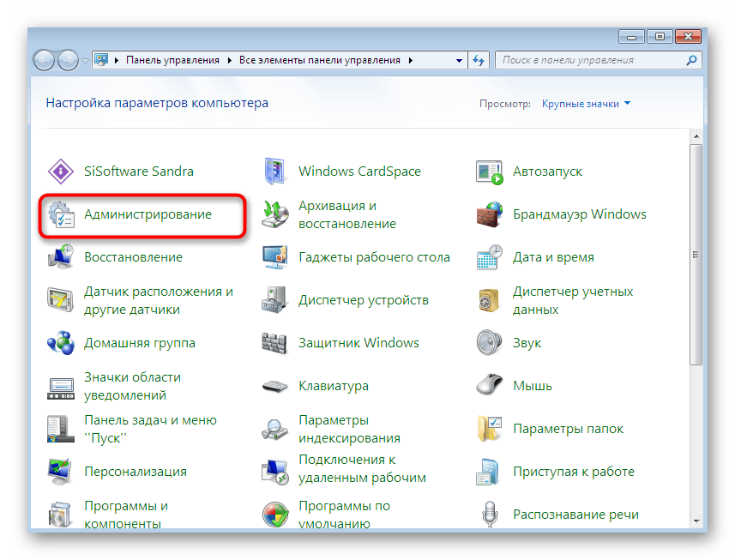Open the Администрирование link
Image resolution: width=735 pixels, height=560 pixels.
pyautogui.click(x=148, y=214)
